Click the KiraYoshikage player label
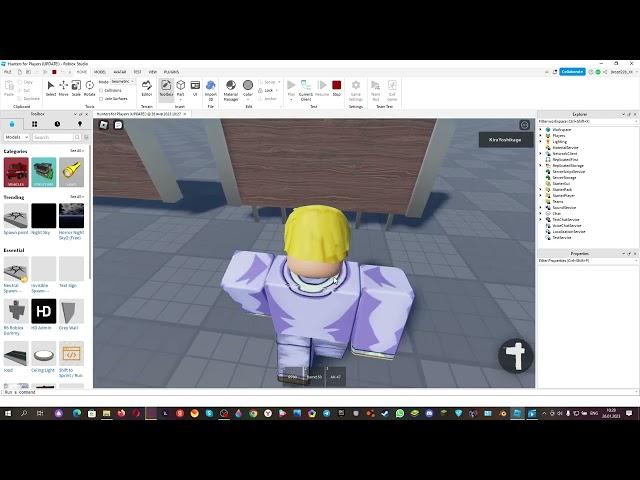The width and height of the screenshot is (640, 480). tap(505, 140)
